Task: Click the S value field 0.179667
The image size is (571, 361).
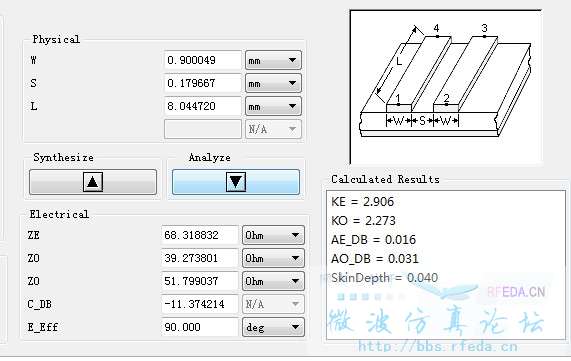Action: coord(203,83)
